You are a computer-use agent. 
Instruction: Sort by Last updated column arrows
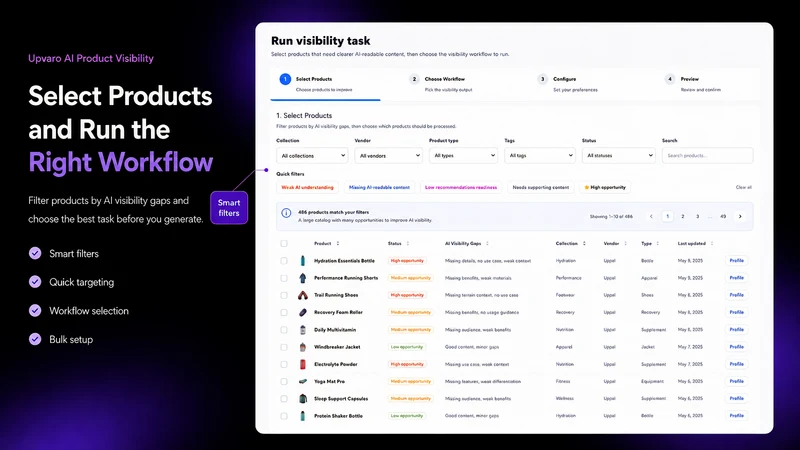tap(712, 243)
